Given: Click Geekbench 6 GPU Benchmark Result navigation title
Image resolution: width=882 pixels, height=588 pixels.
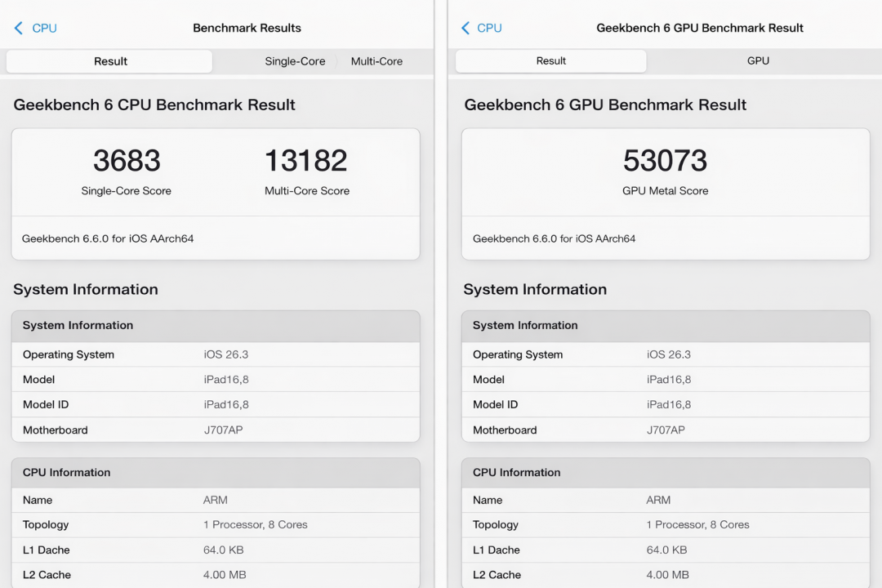Looking at the screenshot, I should point(700,28).
